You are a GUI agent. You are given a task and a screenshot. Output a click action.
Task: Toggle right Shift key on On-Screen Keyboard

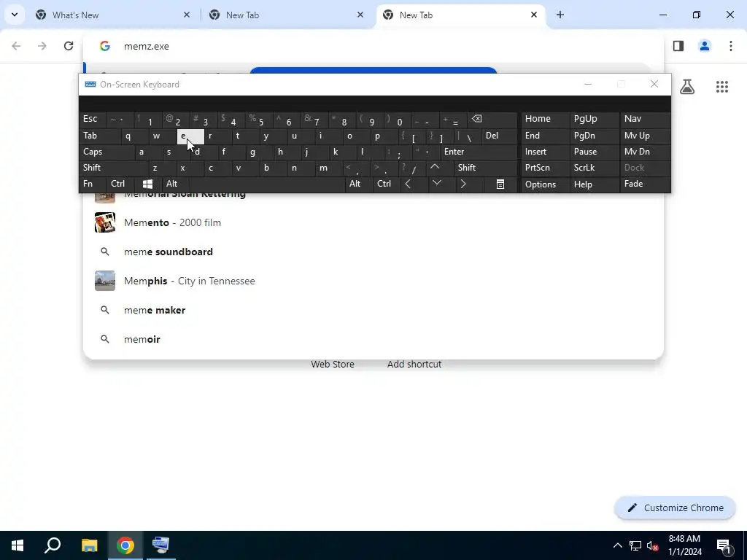[x=485, y=168]
